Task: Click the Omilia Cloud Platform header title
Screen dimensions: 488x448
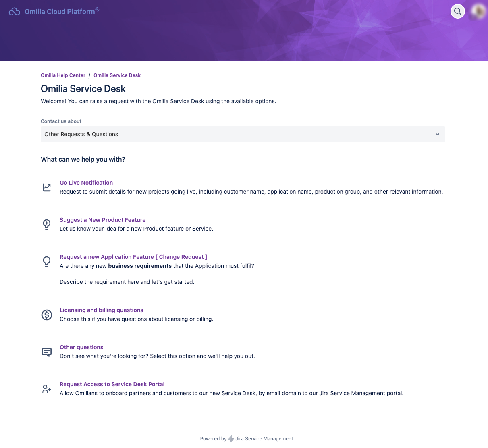Action: [x=60, y=12]
